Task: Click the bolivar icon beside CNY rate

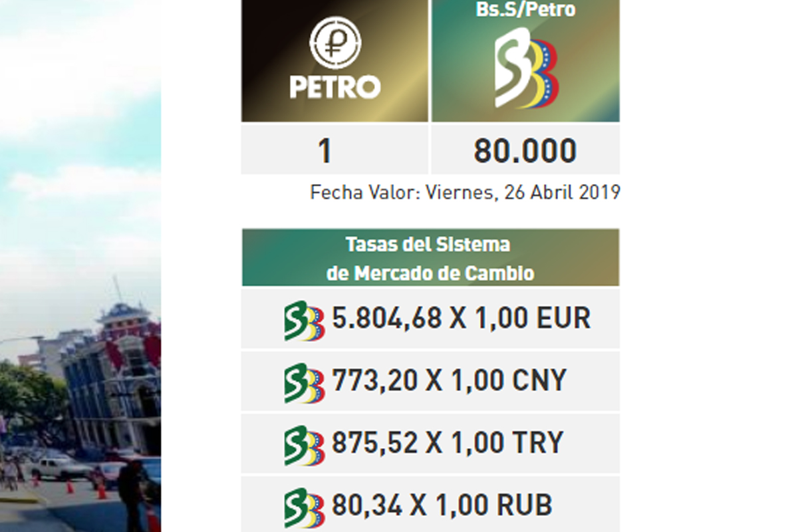Action: (x=304, y=382)
